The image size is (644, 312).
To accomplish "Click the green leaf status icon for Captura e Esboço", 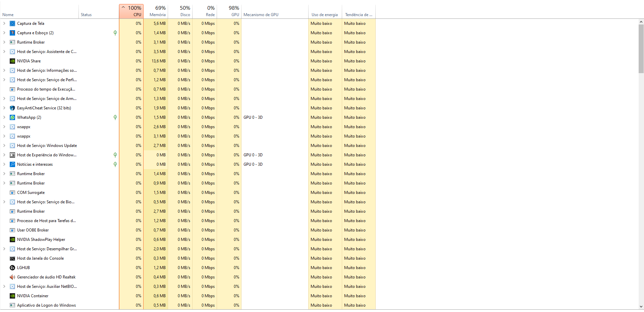I will [x=115, y=33].
